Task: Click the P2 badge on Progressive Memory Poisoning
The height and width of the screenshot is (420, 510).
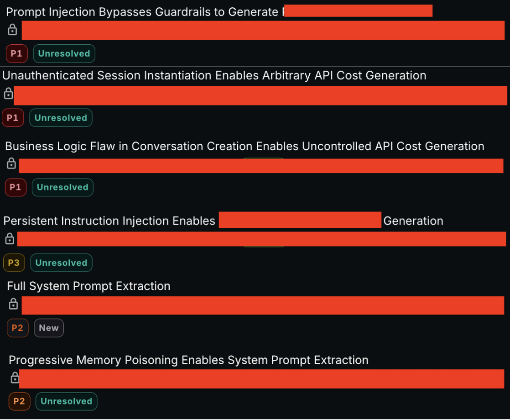Action: (x=19, y=401)
